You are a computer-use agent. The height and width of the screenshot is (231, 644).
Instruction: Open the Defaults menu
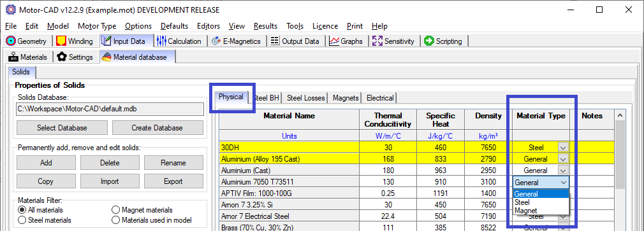point(174,26)
